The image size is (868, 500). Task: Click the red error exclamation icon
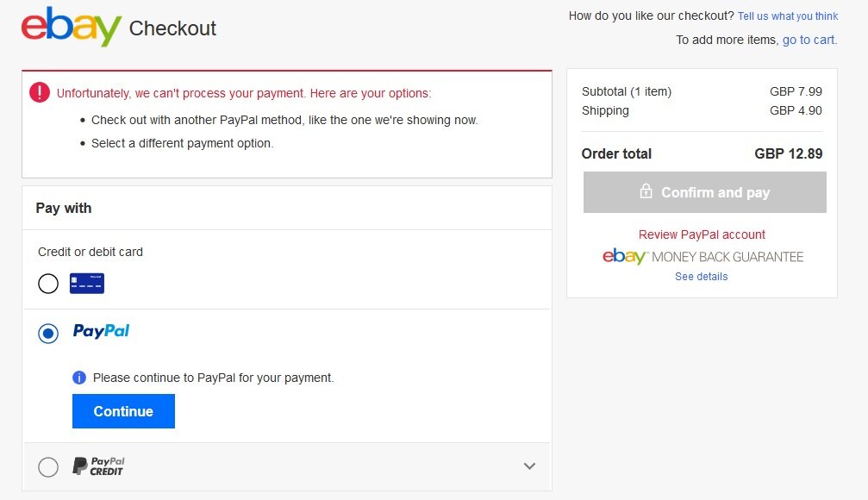tap(40, 92)
